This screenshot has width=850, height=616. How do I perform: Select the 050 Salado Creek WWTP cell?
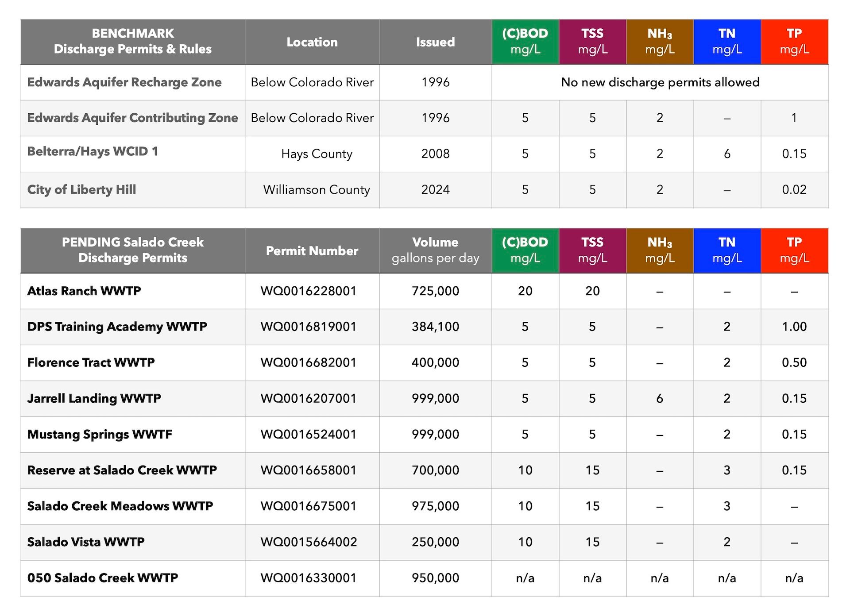(103, 577)
